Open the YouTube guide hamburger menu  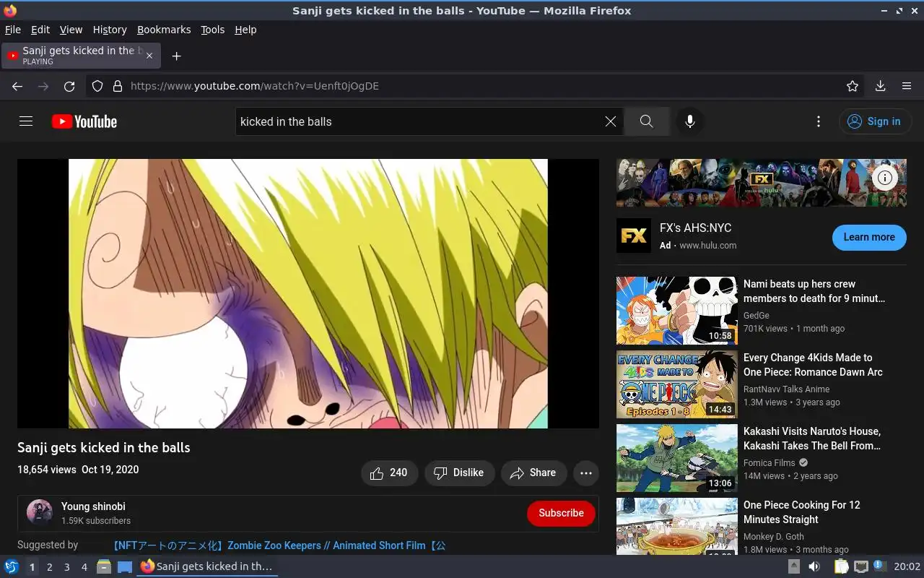click(x=26, y=121)
